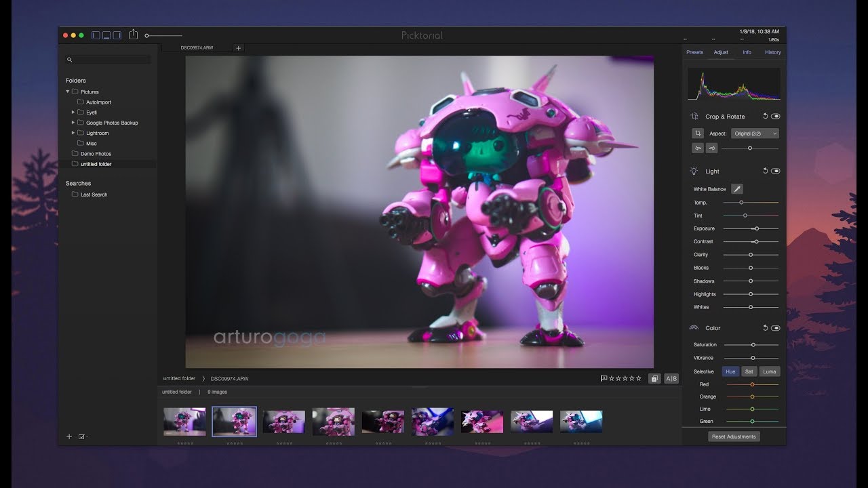The height and width of the screenshot is (488, 868).
Task: Pick White Balance eyedropper
Action: [736, 189]
